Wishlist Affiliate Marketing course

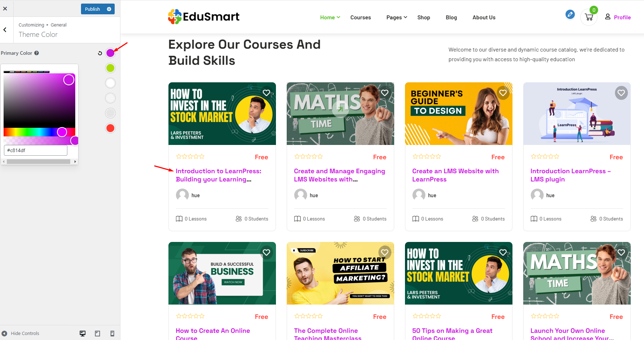pos(385,252)
